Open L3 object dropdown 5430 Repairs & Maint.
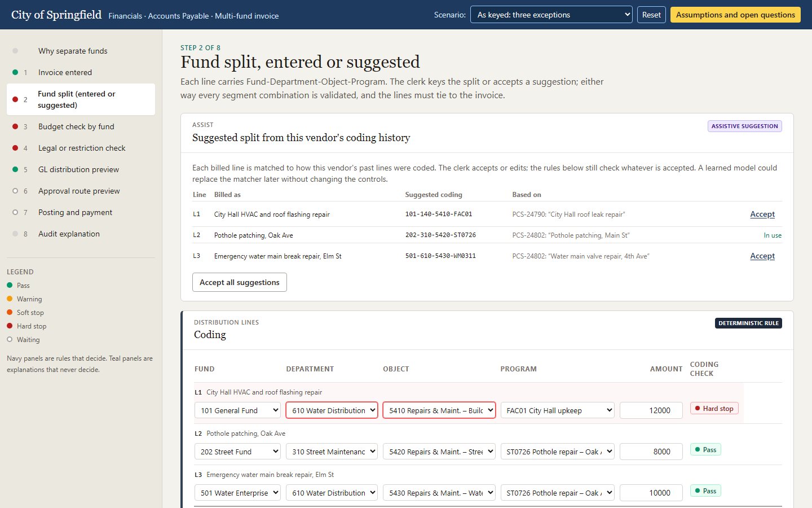This screenshot has width=812, height=508. tap(439, 493)
